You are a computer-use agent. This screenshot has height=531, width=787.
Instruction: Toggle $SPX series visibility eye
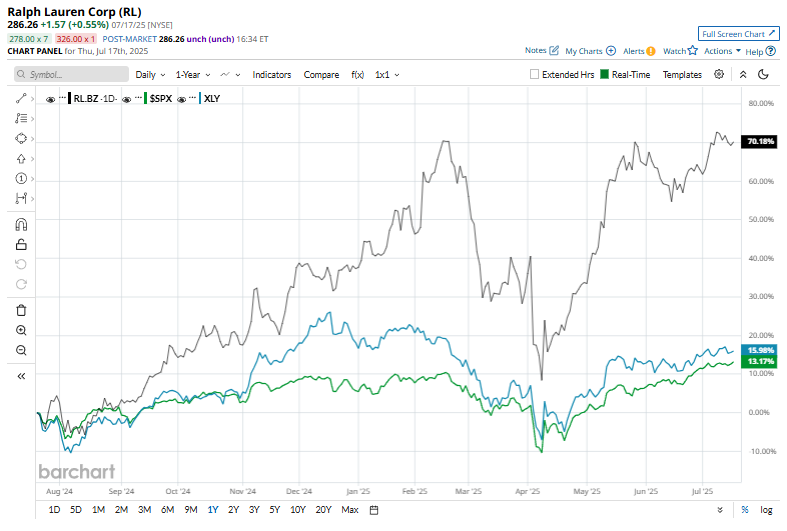(126, 99)
